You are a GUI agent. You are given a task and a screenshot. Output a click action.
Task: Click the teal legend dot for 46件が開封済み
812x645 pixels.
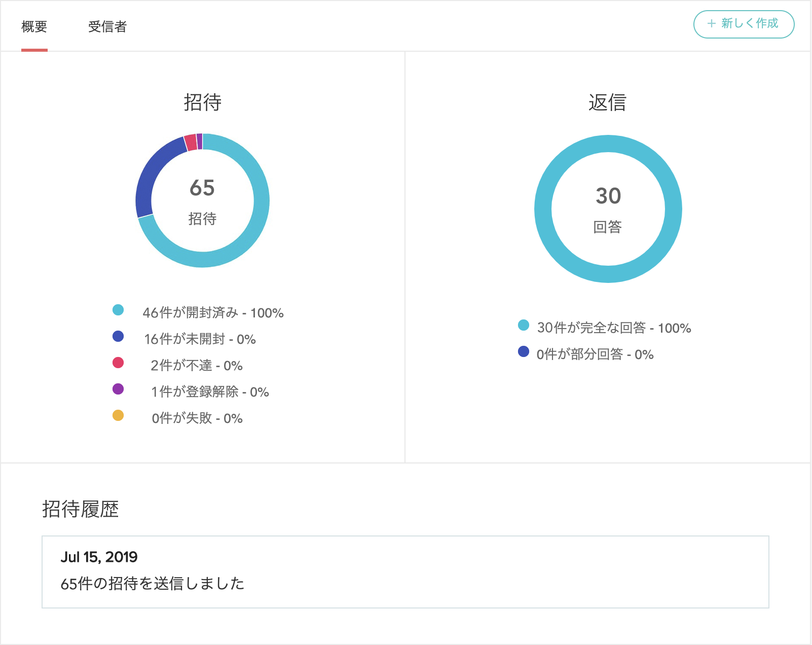pos(118,310)
